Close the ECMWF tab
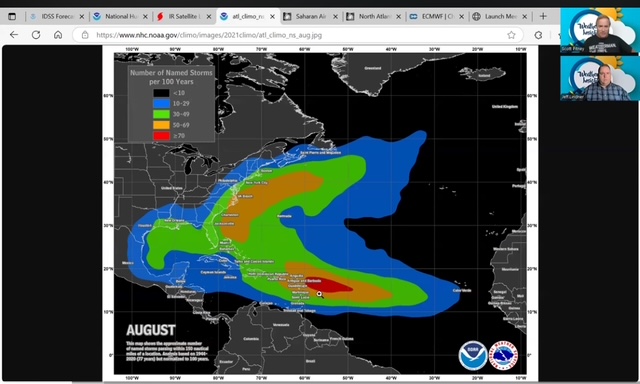 pos(461,17)
